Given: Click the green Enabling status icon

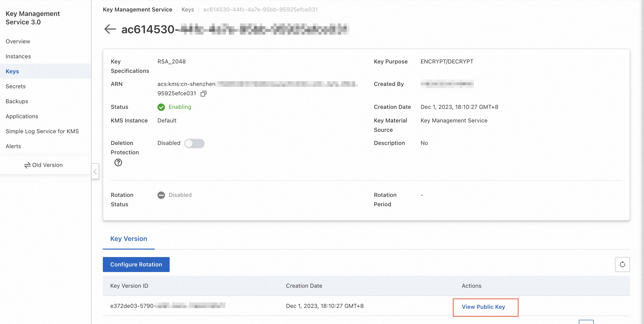Looking at the screenshot, I should point(161,107).
